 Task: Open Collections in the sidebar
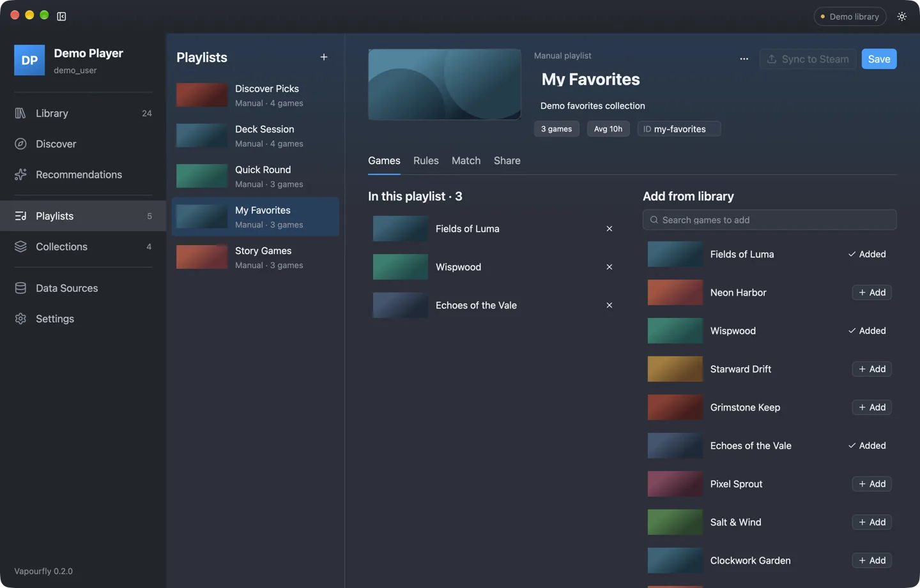click(83, 246)
